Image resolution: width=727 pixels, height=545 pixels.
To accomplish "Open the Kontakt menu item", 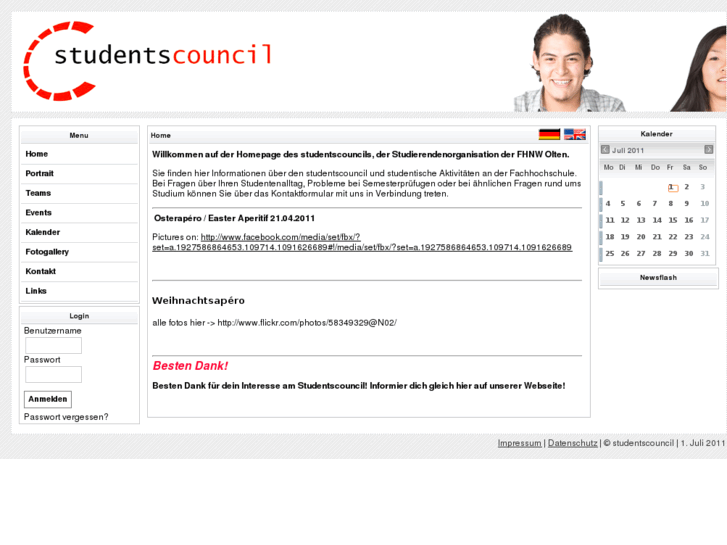I will point(79,271).
